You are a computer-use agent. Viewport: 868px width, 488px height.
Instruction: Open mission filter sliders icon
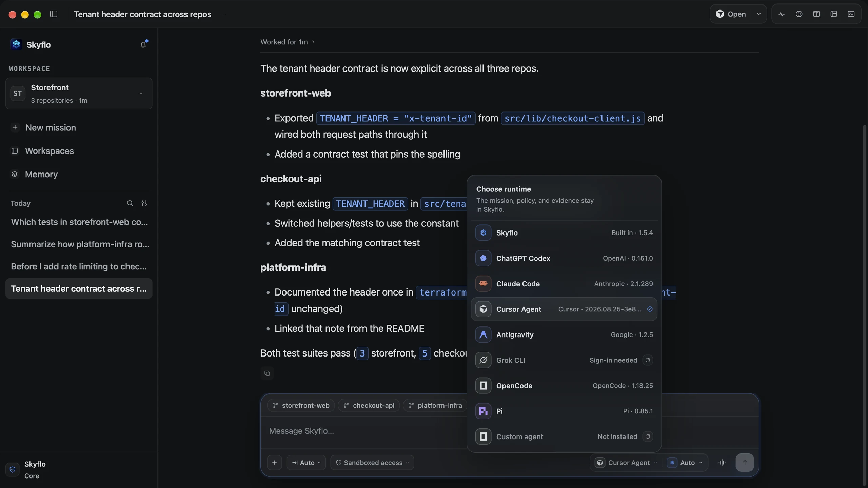[x=144, y=203]
